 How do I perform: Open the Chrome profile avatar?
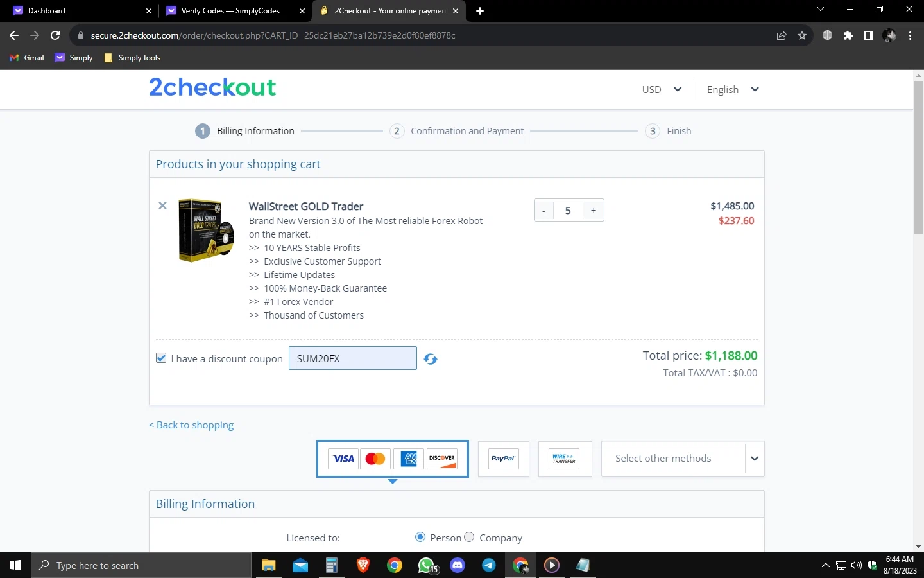[889, 35]
